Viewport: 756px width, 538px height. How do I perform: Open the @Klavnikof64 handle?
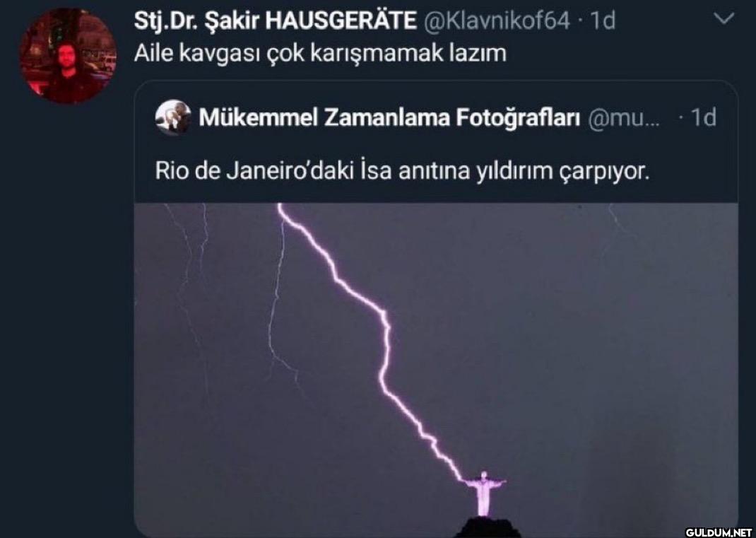[x=496, y=21]
